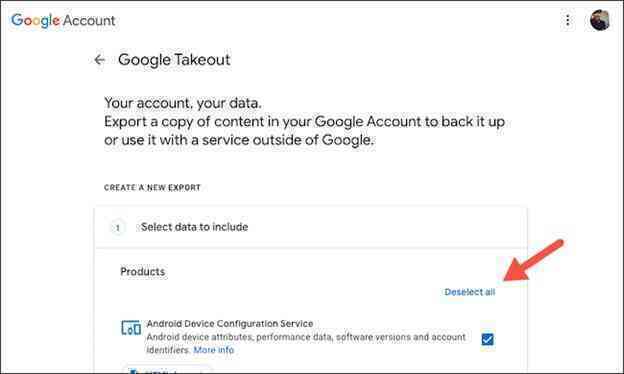Viewport: 624px width, 374px height.
Task: Click the Google Account logo
Action: [x=63, y=20]
